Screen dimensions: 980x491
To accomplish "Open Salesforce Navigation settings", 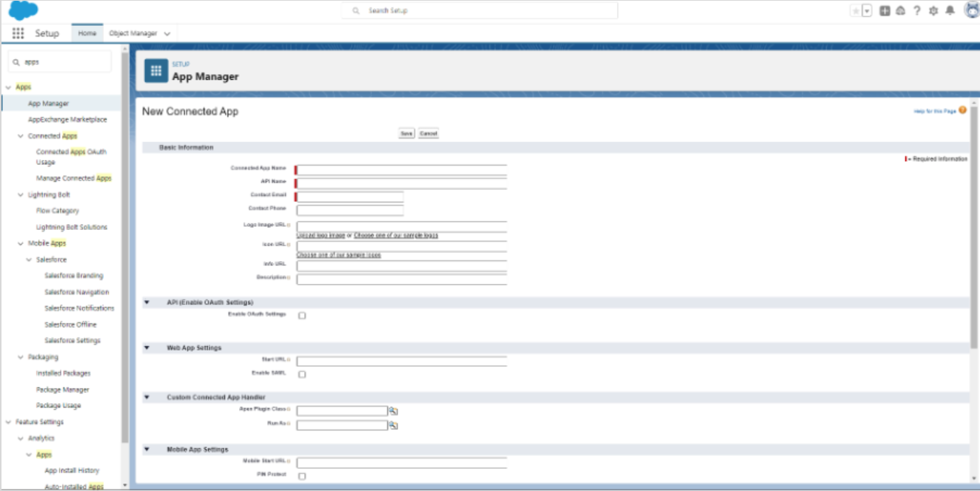I will point(76,292).
